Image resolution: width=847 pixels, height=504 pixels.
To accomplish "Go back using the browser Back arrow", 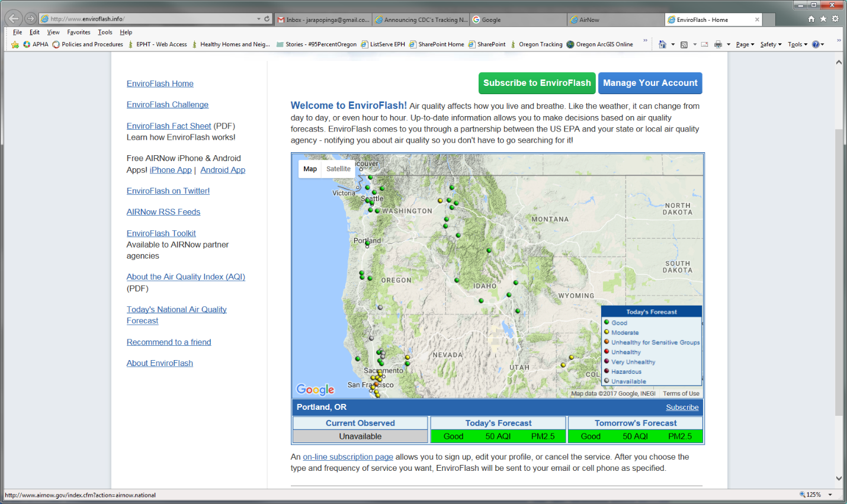I will click(x=14, y=18).
